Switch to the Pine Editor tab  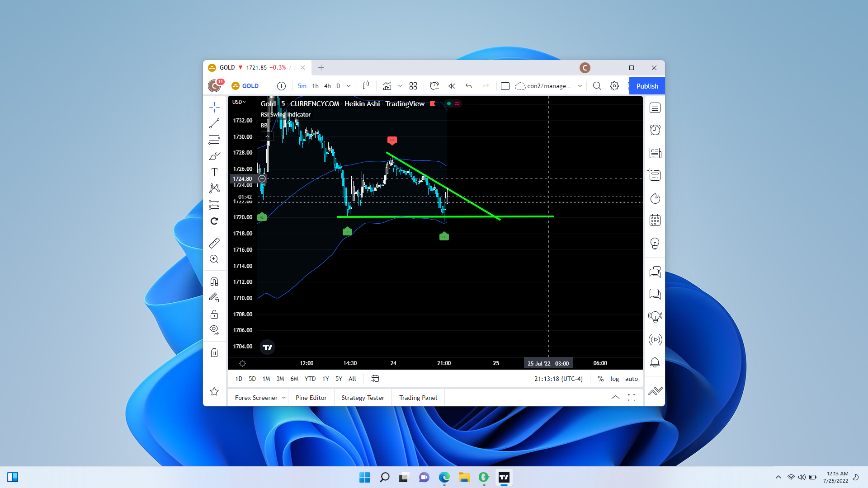(x=311, y=398)
